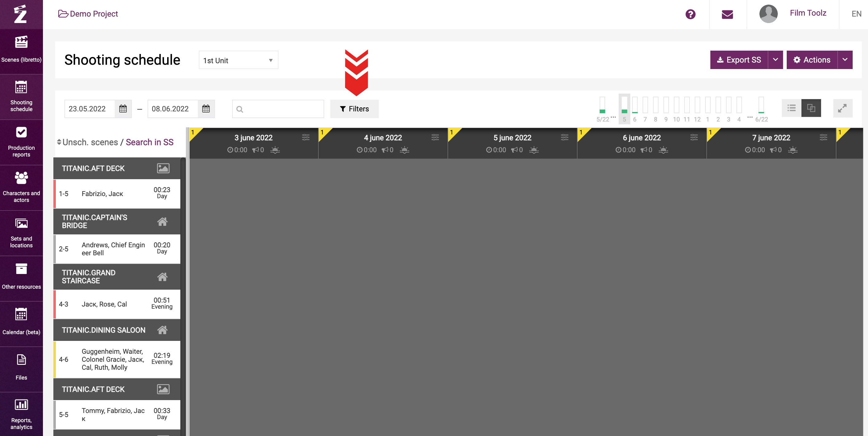Image resolution: width=868 pixels, height=436 pixels.
Task: Switch language via EN
Action: click(x=856, y=14)
